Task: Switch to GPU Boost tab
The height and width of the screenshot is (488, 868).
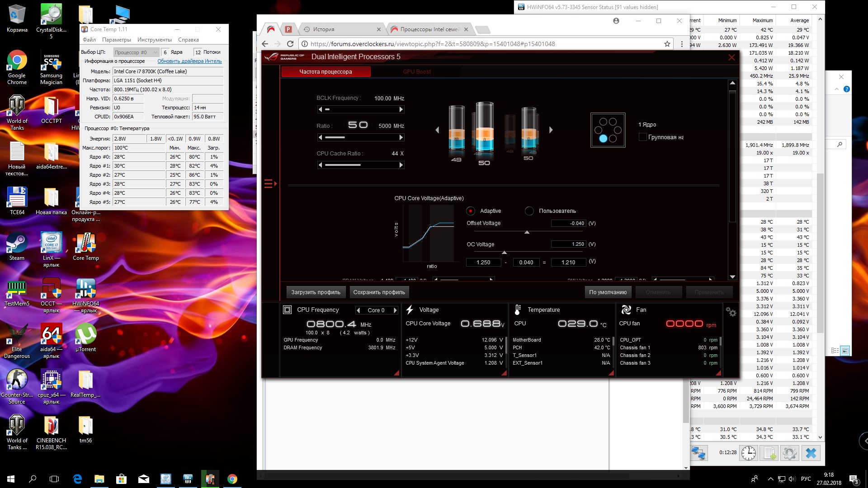Action: pos(416,72)
